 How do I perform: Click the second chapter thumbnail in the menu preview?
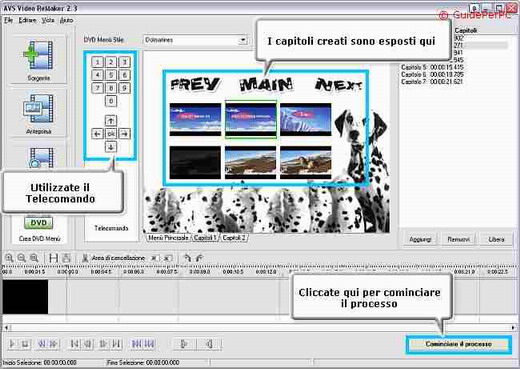pos(251,119)
